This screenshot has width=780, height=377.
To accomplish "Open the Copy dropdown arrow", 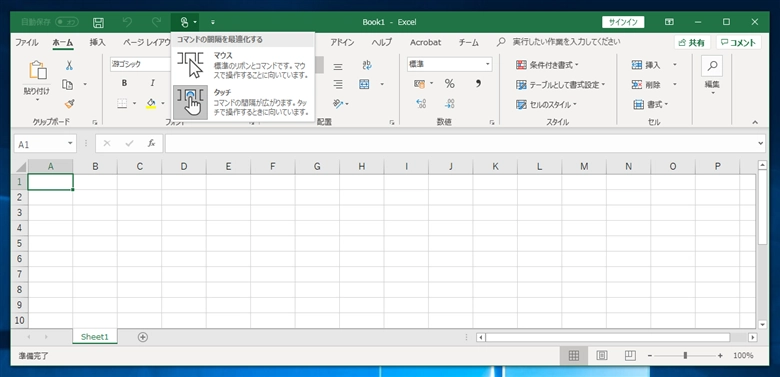I will click(85, 85).
